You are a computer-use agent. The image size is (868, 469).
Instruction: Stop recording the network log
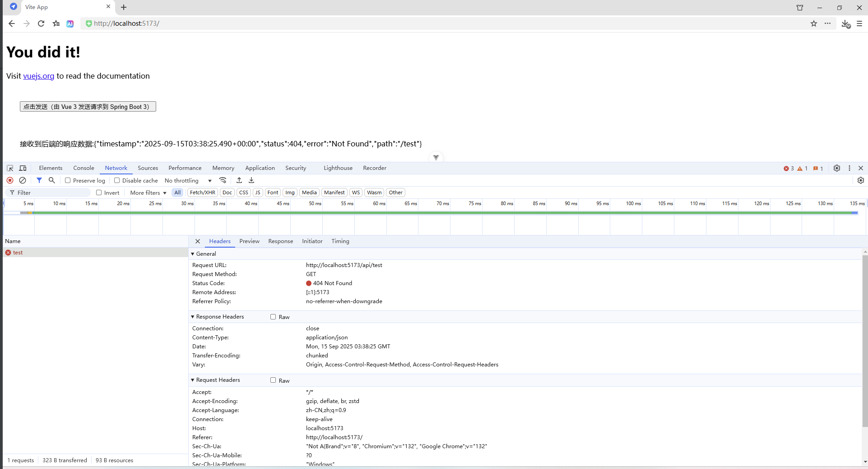[x=10, y=180]
